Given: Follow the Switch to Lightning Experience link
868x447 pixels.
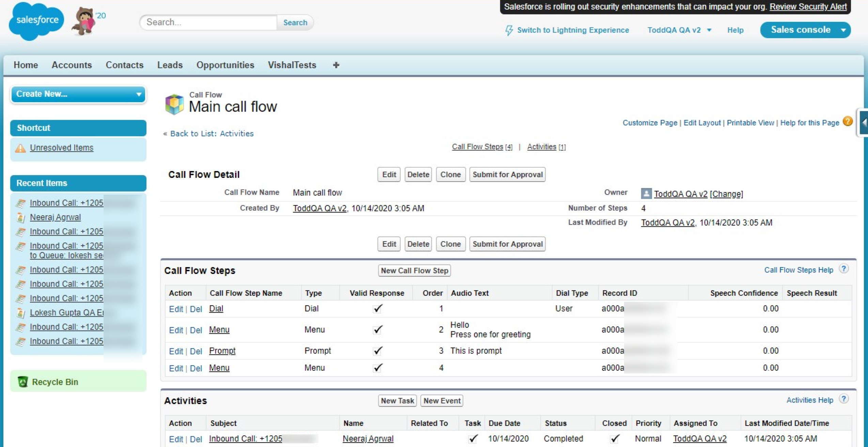Looking at the screenshot, I should [573, 30].
